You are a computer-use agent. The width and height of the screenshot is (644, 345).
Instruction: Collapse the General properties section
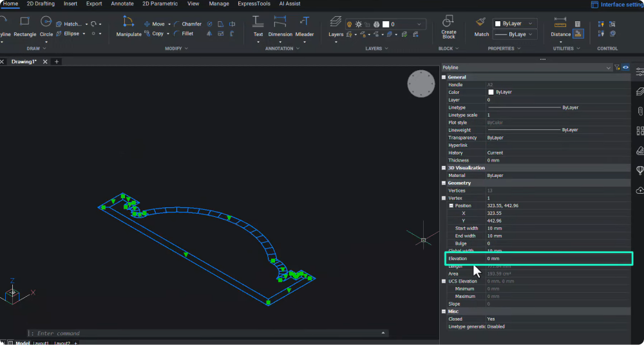444,77
